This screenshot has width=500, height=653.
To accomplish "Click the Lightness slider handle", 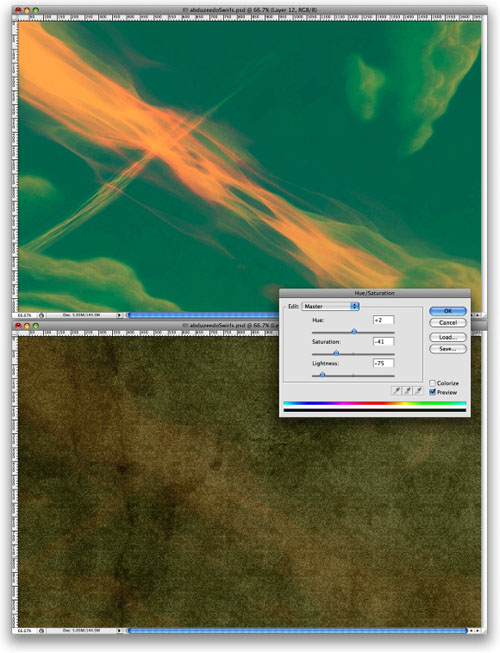I will coord(322,375).
